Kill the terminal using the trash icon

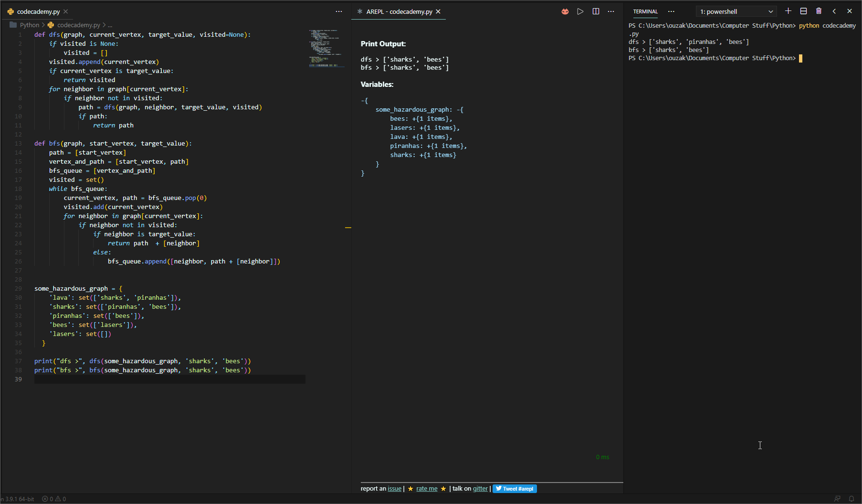click(819, 11)
